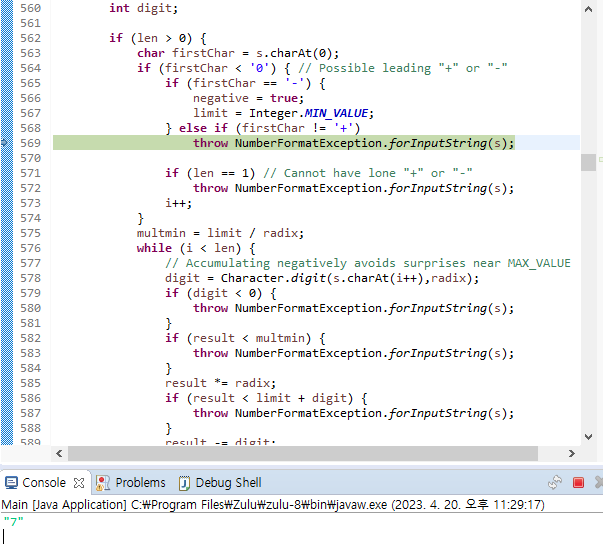Click the vertical scrollbar thumb

(588, 162)
